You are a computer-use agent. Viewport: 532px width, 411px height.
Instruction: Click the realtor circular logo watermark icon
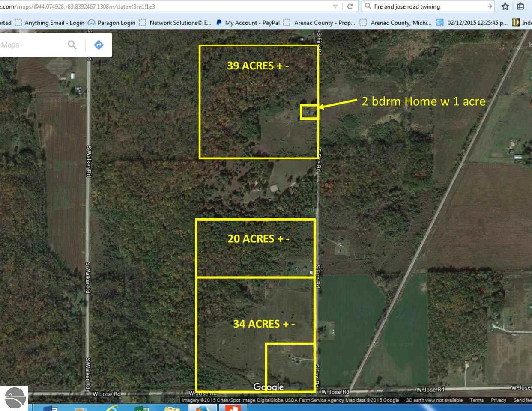tap(15, 398)
